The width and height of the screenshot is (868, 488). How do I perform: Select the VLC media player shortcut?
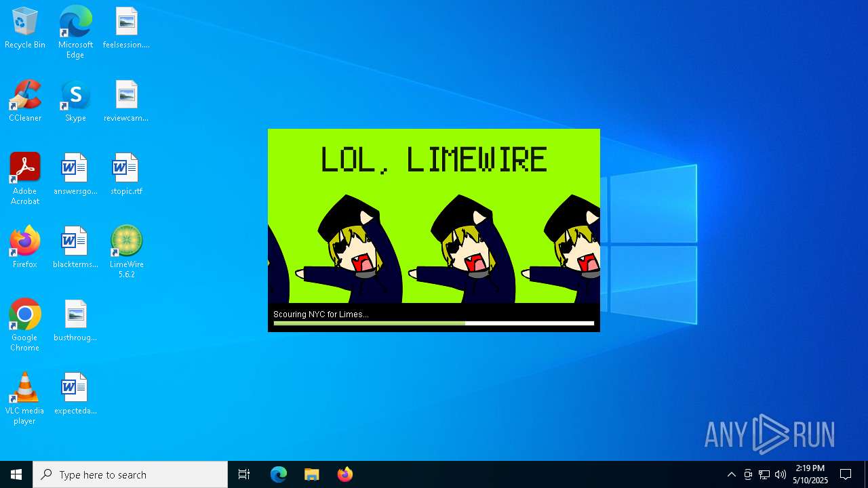click(25, 399)
